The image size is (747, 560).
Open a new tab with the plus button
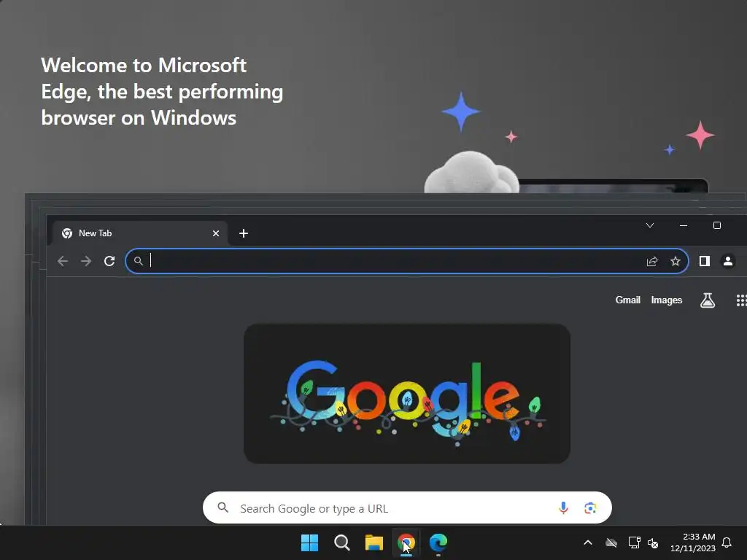[244, 233]
